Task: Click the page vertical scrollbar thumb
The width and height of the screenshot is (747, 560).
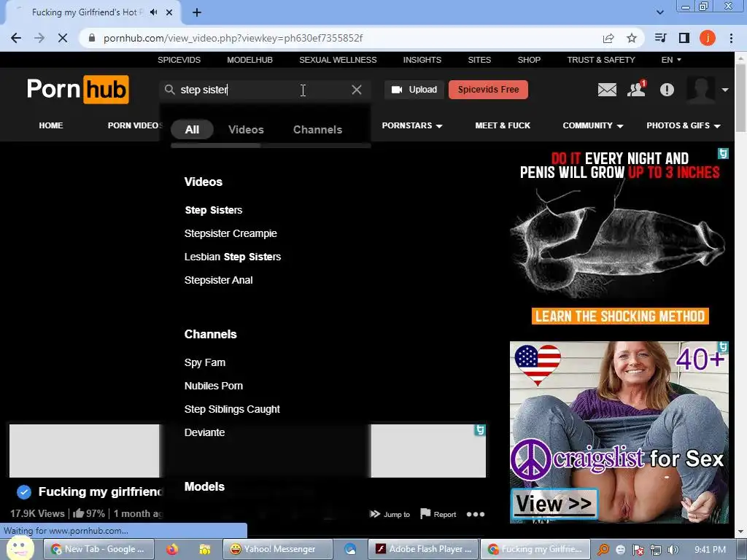Action: click(x=741, y=98)
